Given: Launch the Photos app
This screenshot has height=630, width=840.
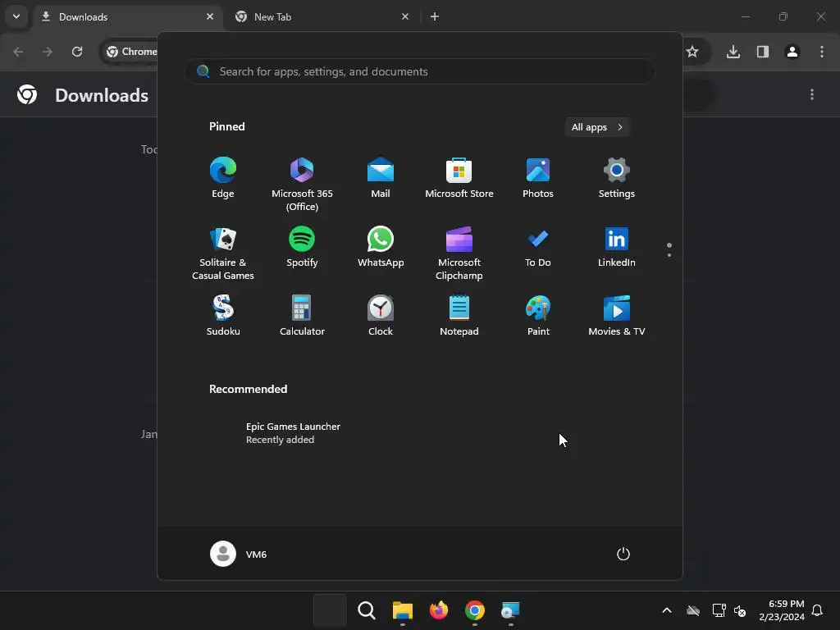Looking at the screenshot, I should (x=538, y=178).
